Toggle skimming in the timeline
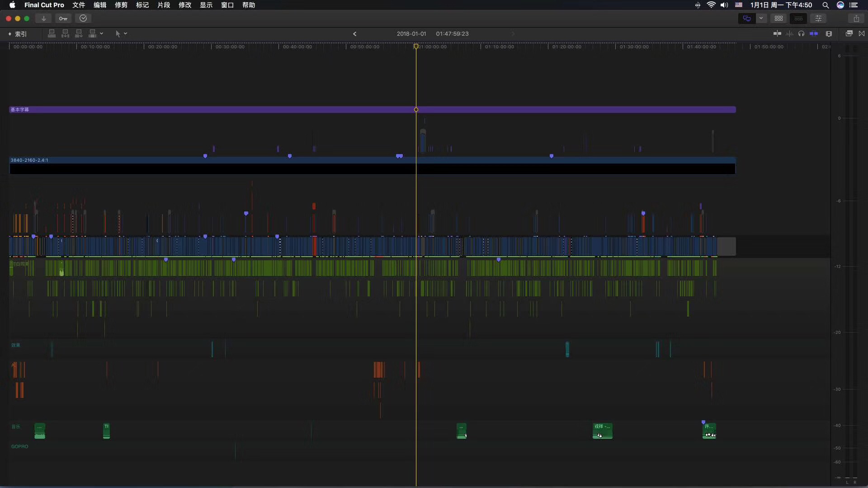 777,33
